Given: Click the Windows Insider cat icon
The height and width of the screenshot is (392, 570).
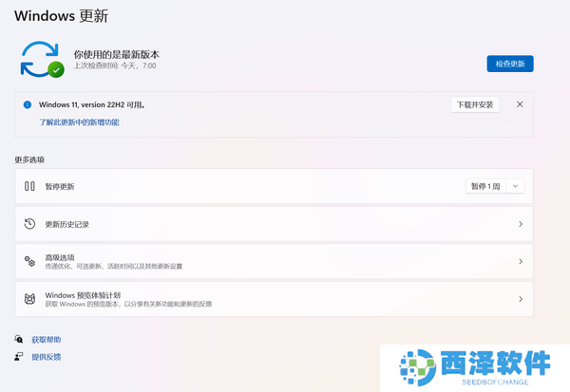Looking at the screenshot, I should point(29,299).
